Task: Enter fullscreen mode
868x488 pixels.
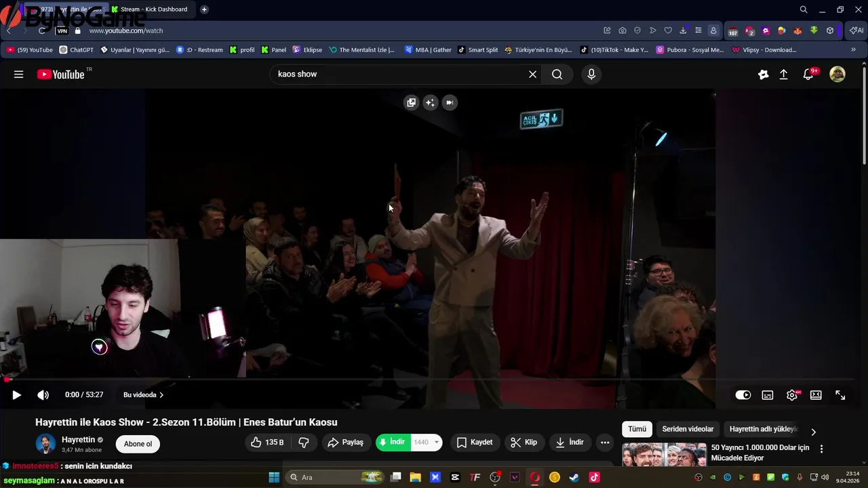Action: [x=840, y=395]
